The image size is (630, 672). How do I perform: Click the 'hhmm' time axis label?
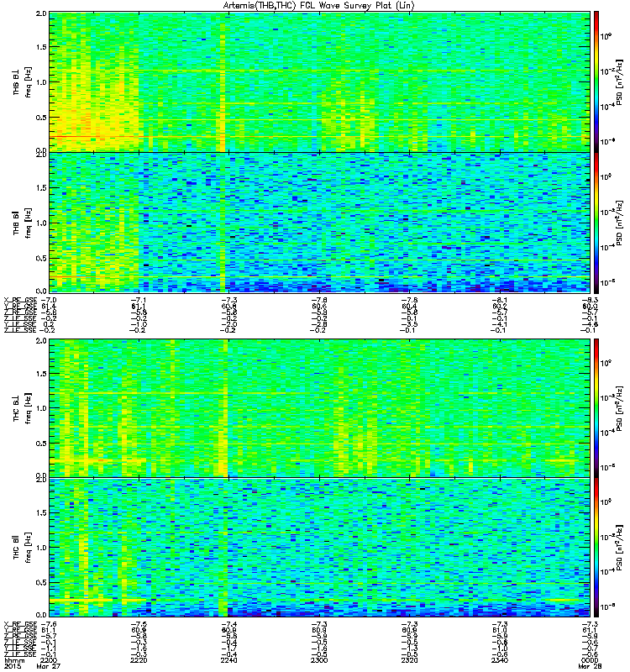click(x=13, y=660)
